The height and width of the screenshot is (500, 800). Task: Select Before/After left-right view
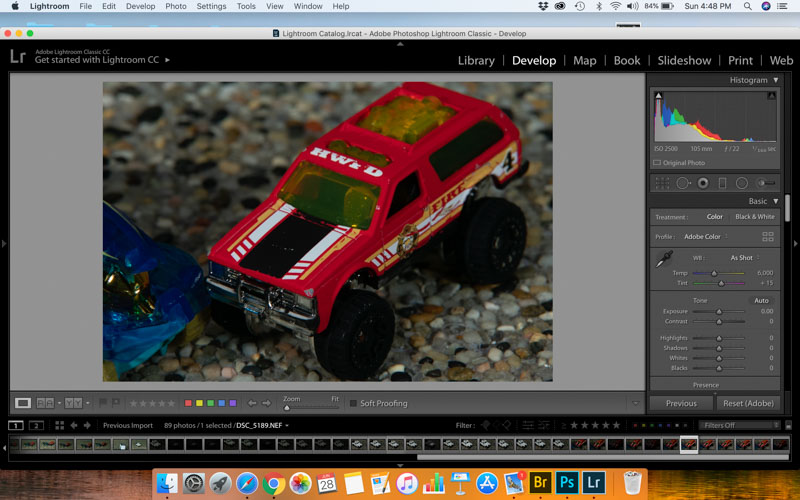(45, 403)
